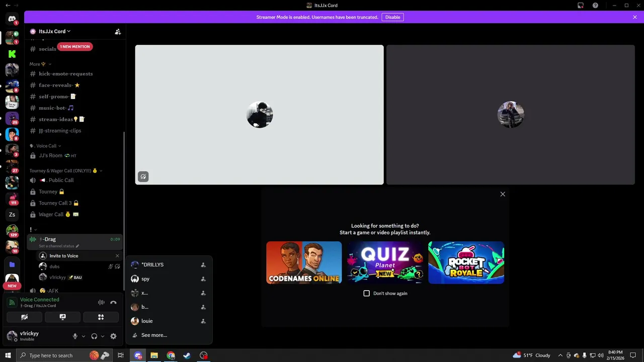Open face-reveals channel

(x=74, y=85)
